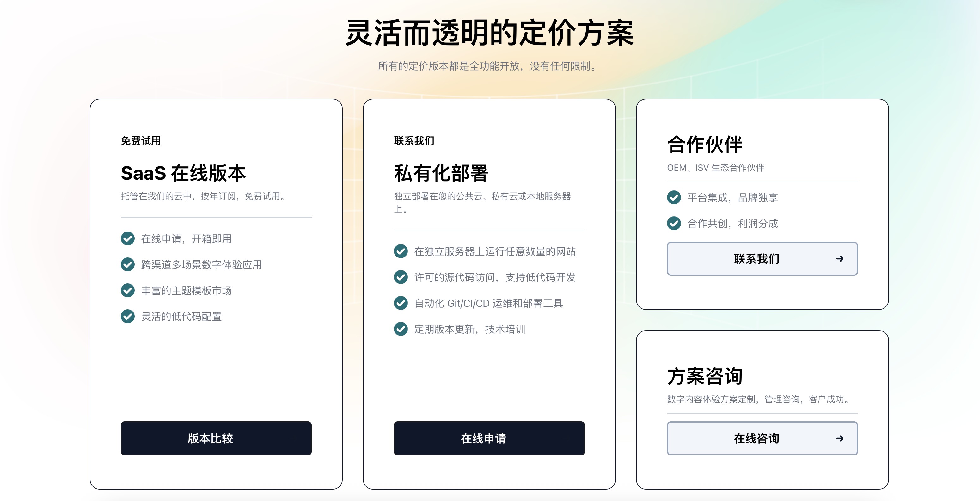Click checkmark beside 合作共创，利润分成
Image resolution: width=980 pixels, height=501 pixels.
point(674,224)
